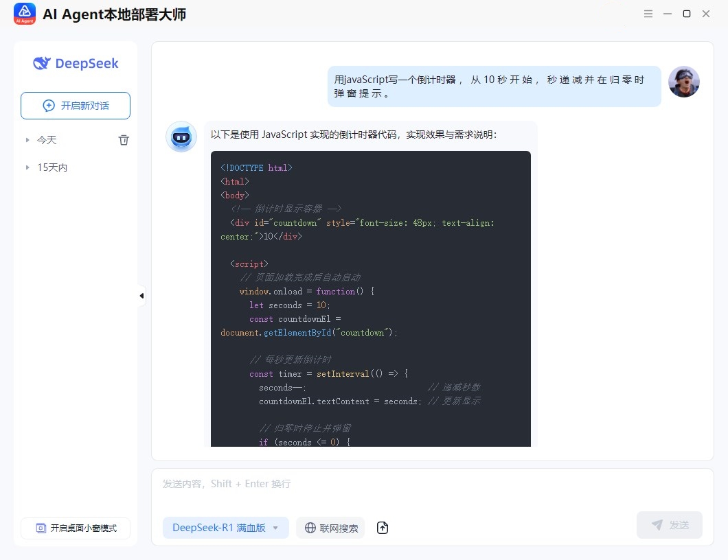Click the getElementById("countdown") code line

point(309,333)
